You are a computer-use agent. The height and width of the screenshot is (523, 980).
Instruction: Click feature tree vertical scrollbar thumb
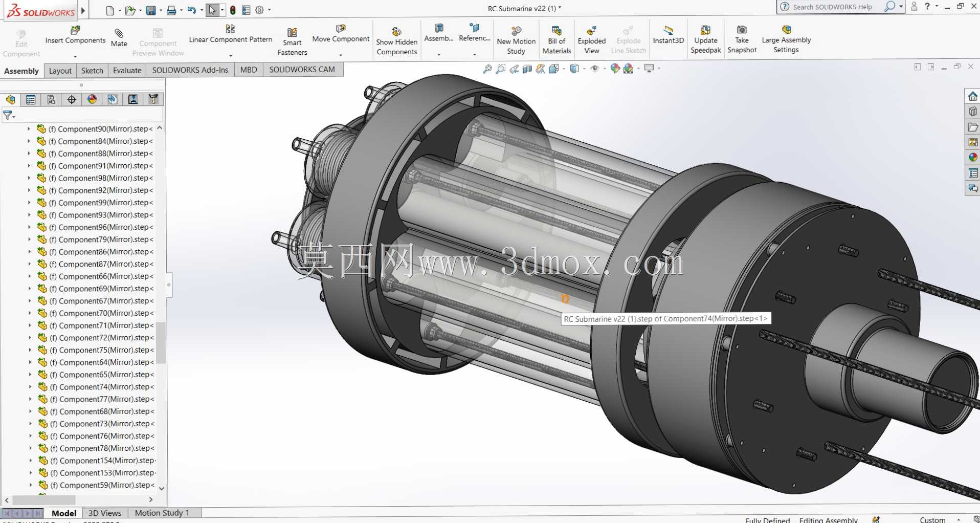[x=161, y=342]
